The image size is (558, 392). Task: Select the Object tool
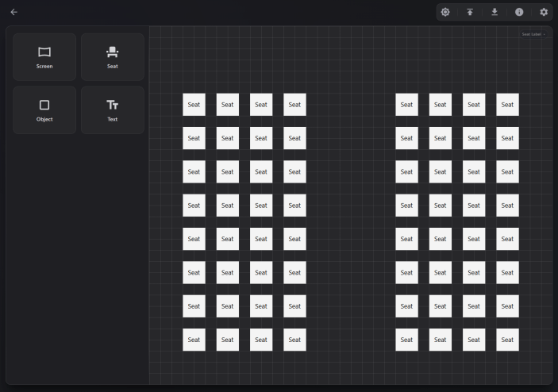[44, 110]
